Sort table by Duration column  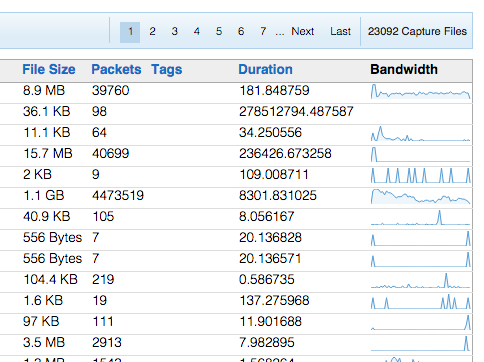[x=265, y=70]
